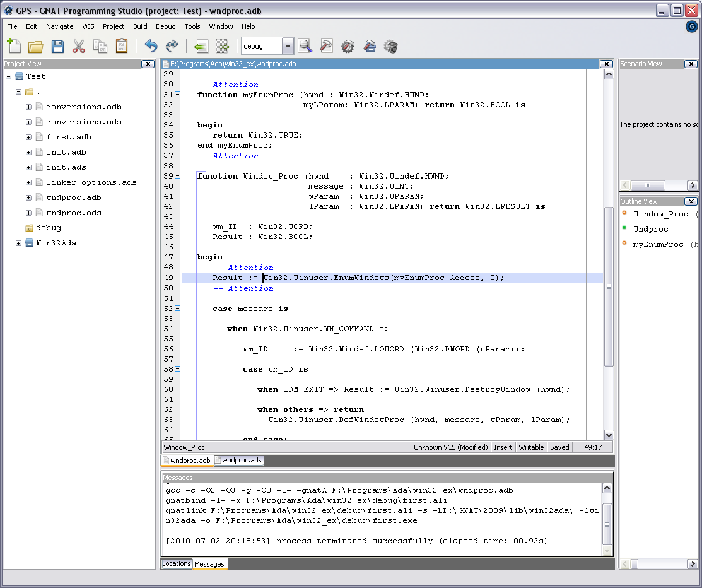
Task: Close the Project View panel
Action: 148,64
